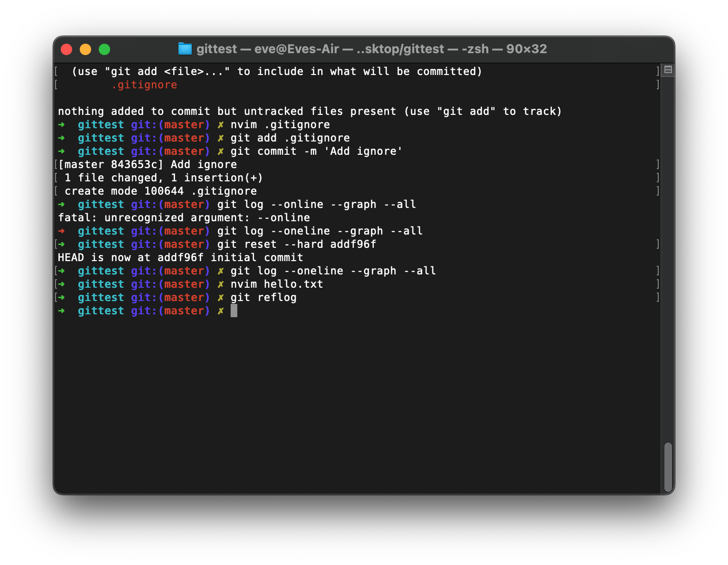The image size is (728, 565).
Task: Click the 'fatal: unrecognized argument' error line
Action: pyautogui.click(x=184, y=218)
